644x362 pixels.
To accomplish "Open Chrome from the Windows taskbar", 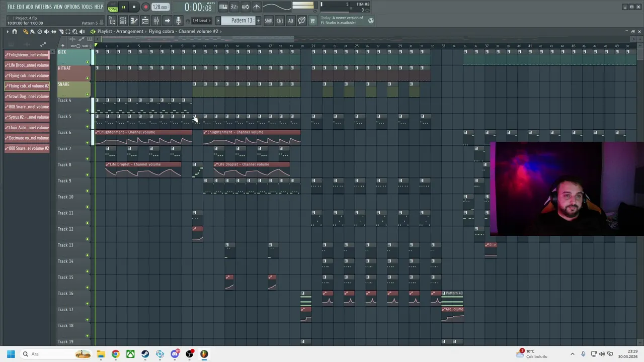I will 115,354.
